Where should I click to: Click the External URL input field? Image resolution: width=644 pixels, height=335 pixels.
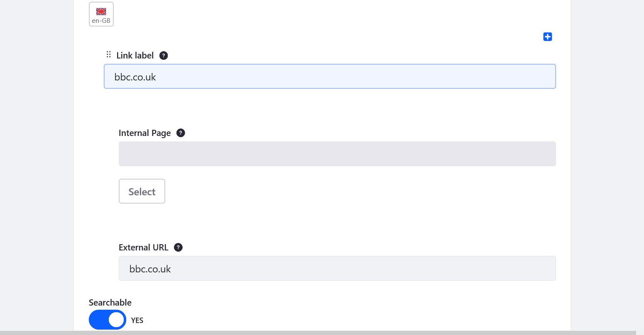pyautogui.click(x=337, y=268)
